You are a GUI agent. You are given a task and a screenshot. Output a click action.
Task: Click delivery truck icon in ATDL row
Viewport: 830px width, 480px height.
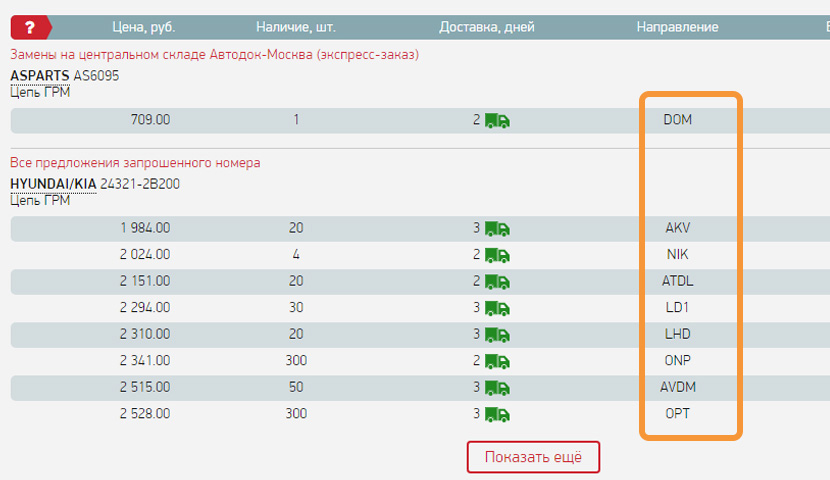click(497, 281)
